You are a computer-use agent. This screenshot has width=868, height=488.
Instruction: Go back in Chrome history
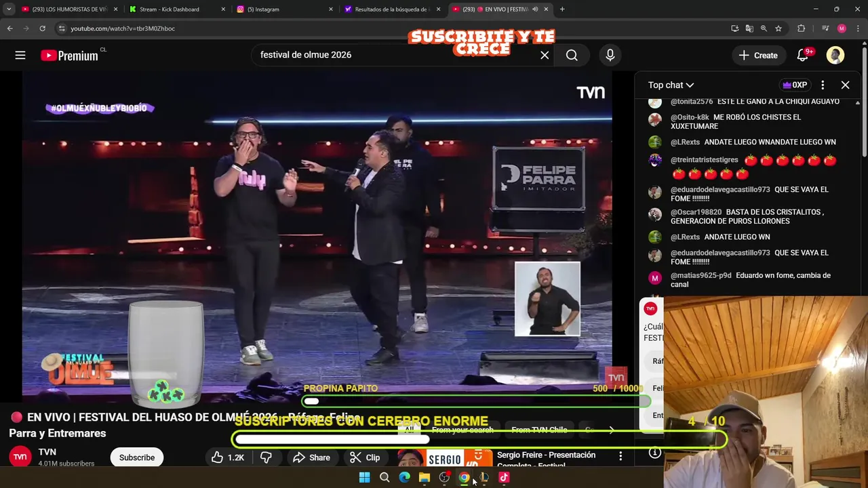pos(9,28)
